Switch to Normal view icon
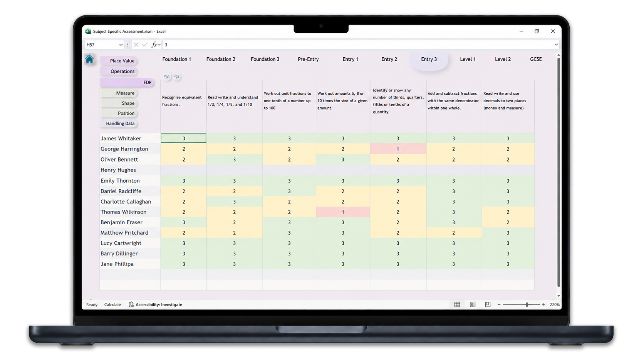 click(x=457, y=305)
